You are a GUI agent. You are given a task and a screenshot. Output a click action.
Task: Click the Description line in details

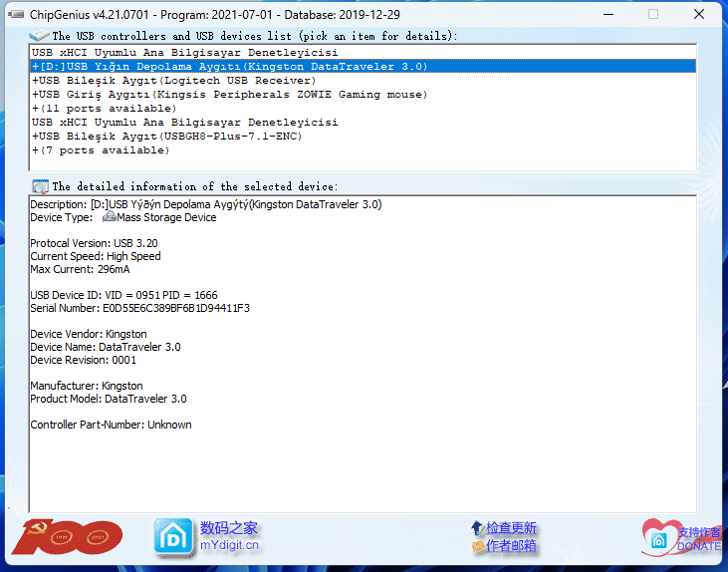206,204
